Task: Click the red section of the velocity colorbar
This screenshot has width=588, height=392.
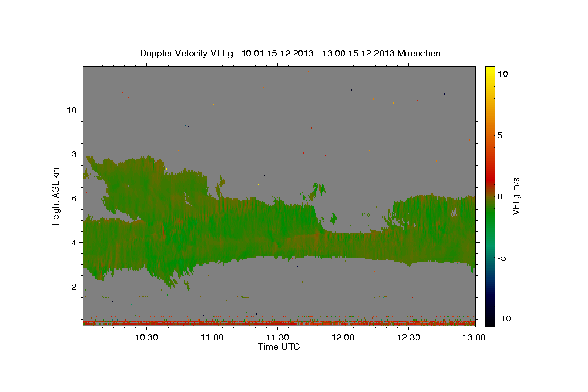Action: coord(490,179)
